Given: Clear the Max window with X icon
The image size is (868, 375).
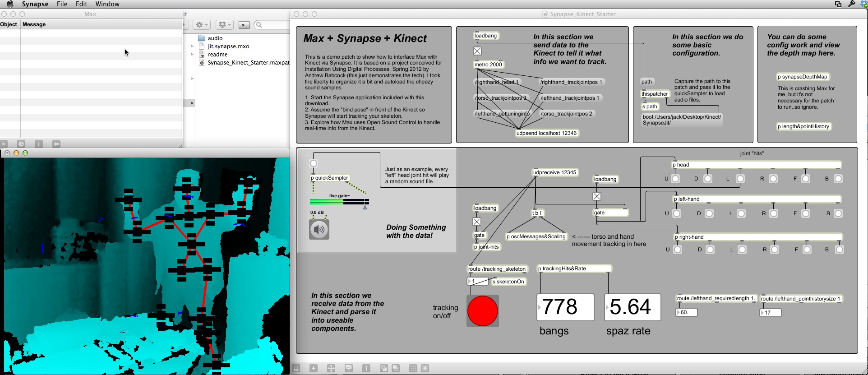Looking at the screenshot, I should [4, 144].
